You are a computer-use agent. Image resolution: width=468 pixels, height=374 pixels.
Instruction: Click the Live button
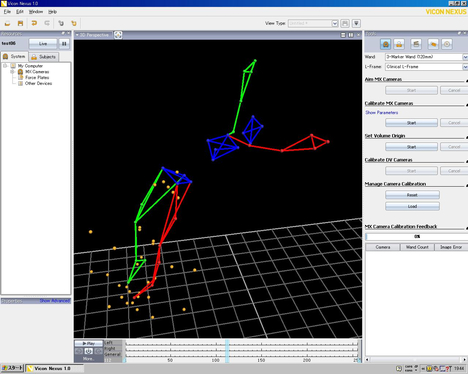(43, 44)
